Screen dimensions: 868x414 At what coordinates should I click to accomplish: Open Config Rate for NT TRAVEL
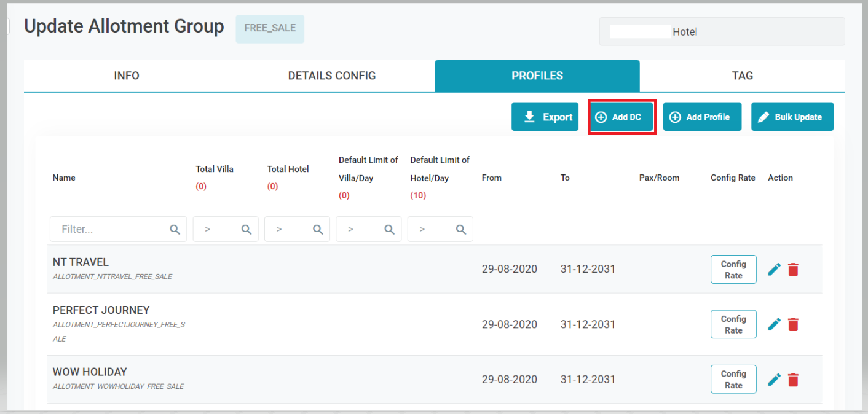pyautogui.click(x=733, y=269)
